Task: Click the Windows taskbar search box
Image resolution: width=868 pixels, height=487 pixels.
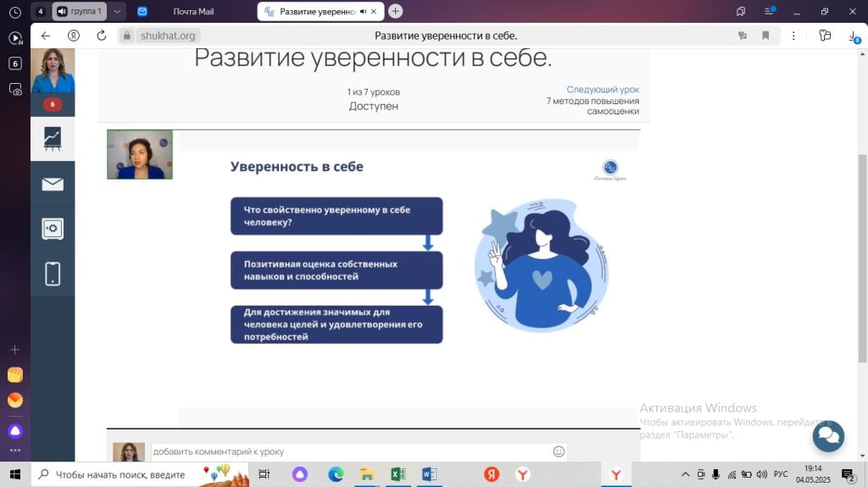Action: coord(140,474)
